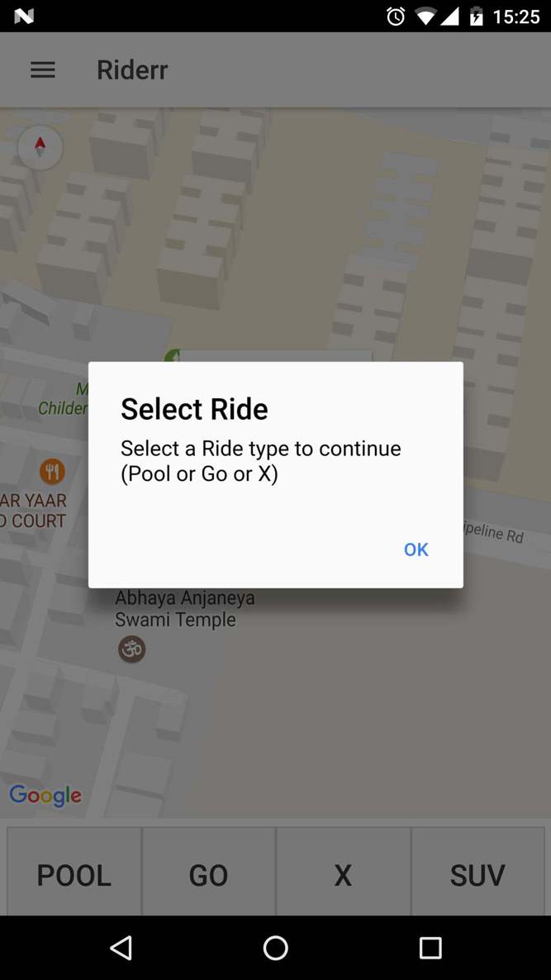The height and width of the screenshot is (980, 551).
Task: Tap the temple Om marker icon
Action: [x=132, y=649]
